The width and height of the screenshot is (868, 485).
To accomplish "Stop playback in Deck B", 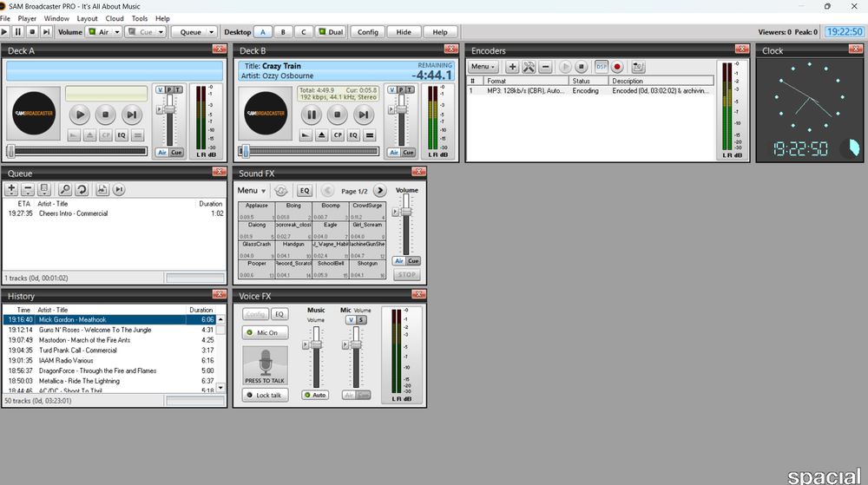I will point(337,115).
